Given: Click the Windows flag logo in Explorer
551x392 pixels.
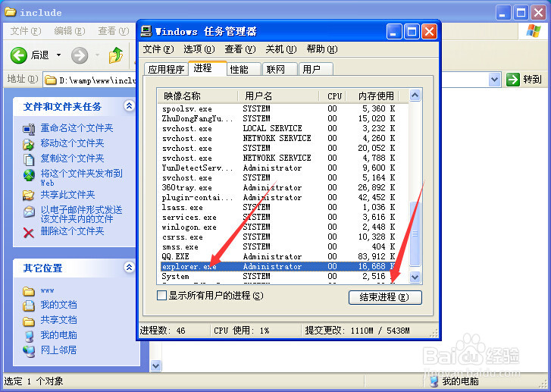Looking at the screenshot, I should tap(533, 31).
